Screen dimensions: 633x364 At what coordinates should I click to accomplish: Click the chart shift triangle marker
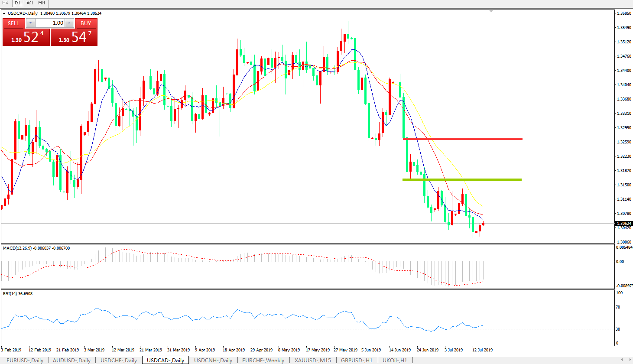491,11
